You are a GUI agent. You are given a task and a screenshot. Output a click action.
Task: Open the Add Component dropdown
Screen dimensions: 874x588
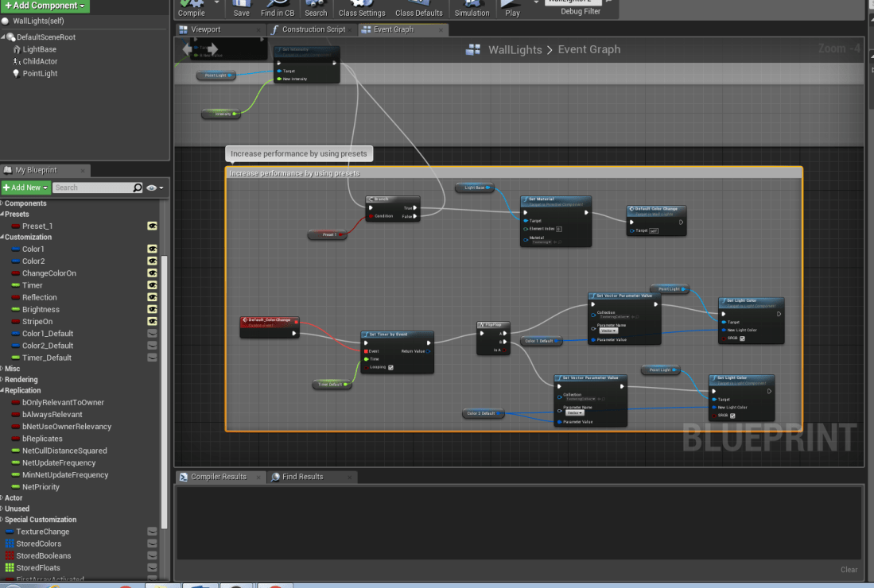point(45,6)
